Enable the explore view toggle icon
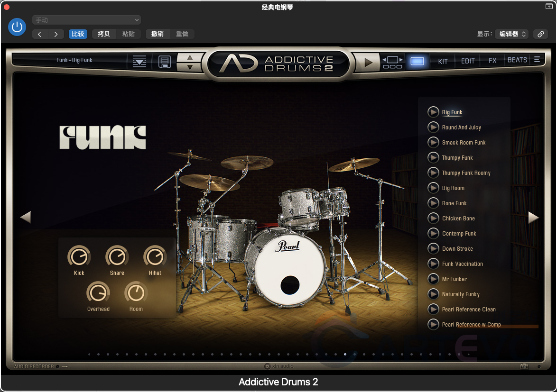The width and height of the screenshot is (557, 392). 417,62
